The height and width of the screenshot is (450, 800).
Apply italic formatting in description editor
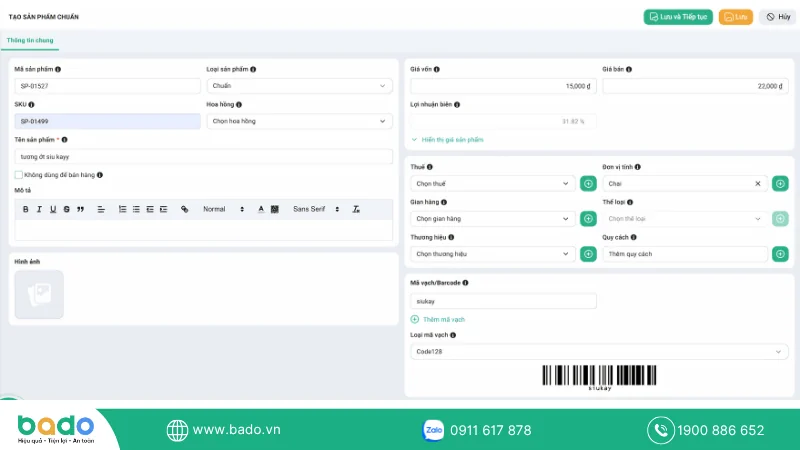coord(39,209)
